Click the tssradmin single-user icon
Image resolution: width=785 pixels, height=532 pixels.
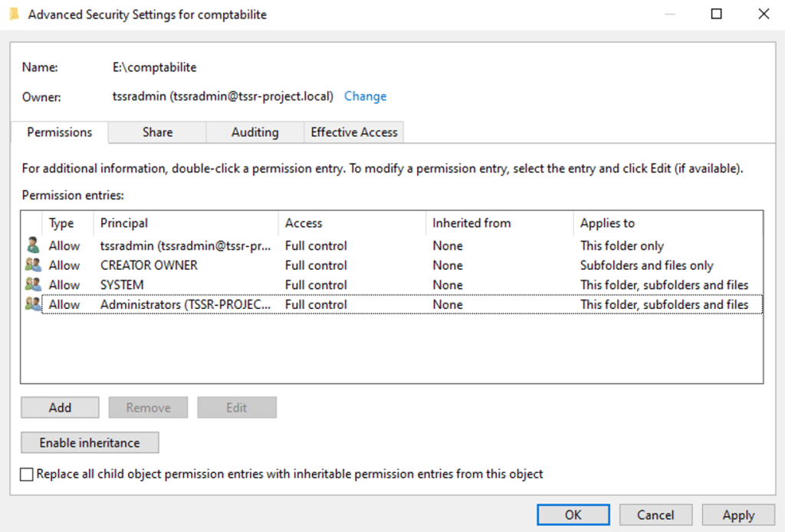click(x=32, y=246)
